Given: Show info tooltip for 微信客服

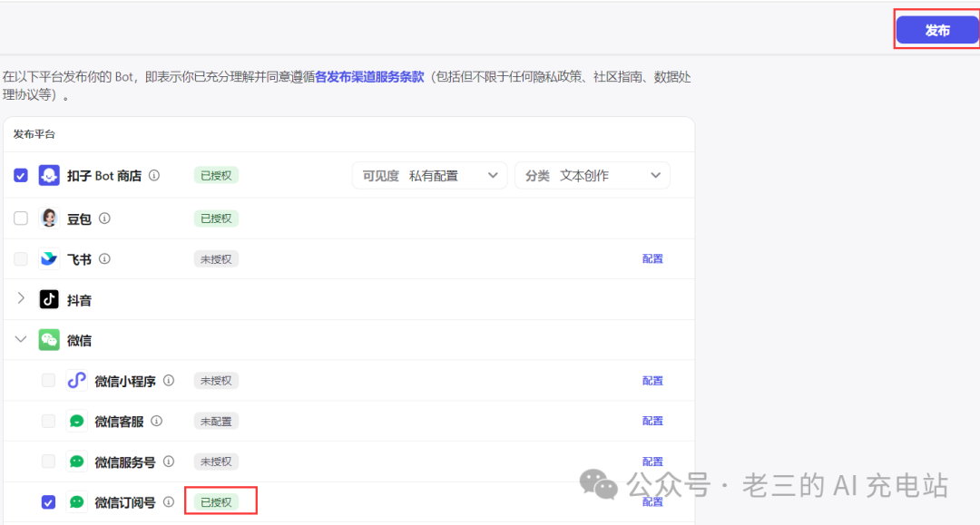Looking at the screenshot, I should click(157, 421).
